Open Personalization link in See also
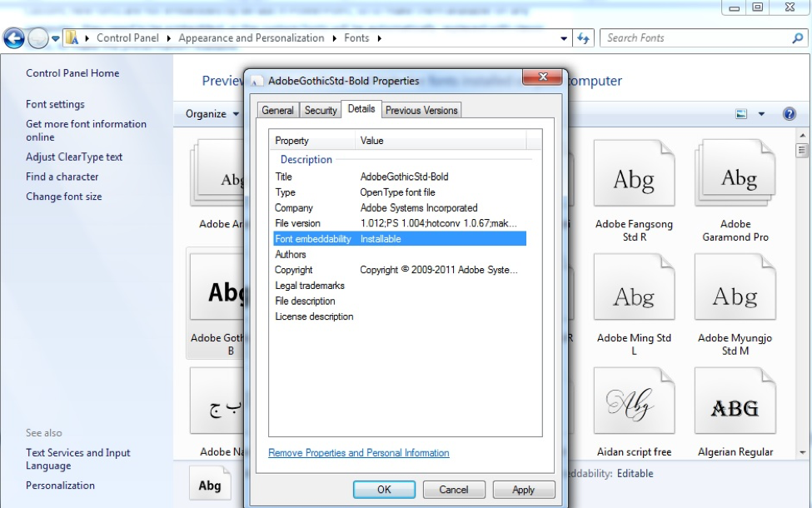 pyautogui.click(x=60, y=486)
